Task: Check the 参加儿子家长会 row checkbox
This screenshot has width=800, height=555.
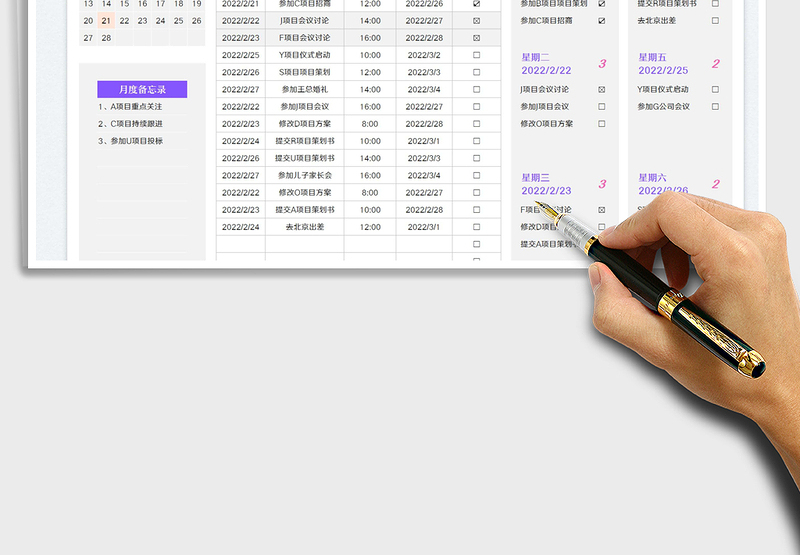Action: pos(477,175)
